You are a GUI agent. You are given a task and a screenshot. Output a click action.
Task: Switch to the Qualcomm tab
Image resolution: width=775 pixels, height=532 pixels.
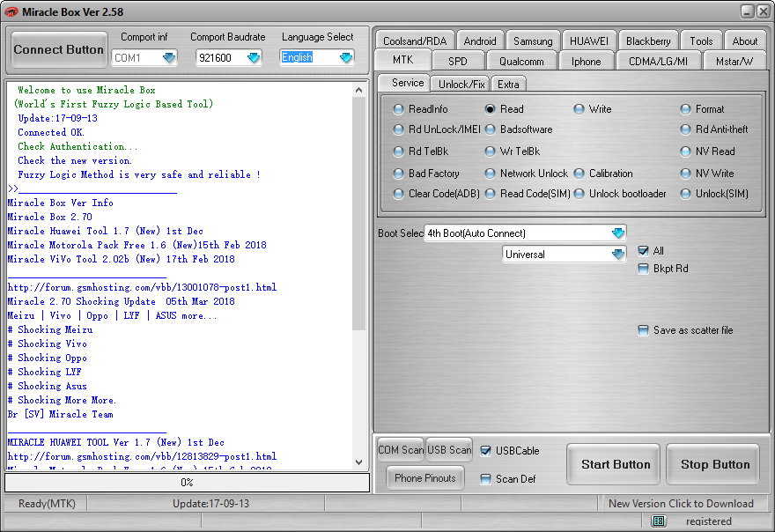pos(521,61)
